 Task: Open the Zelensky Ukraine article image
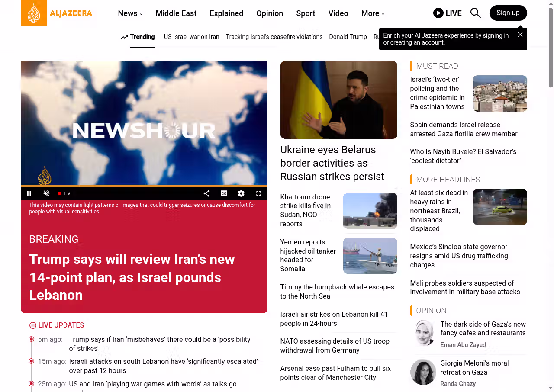(x=339, y=100)
